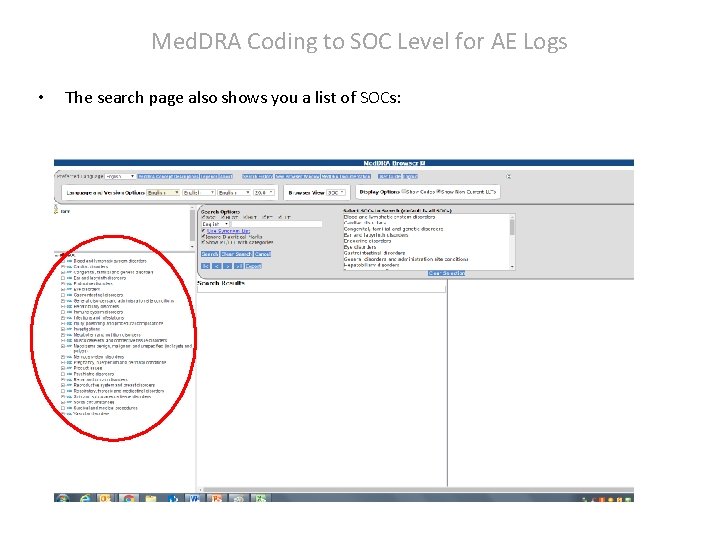Click the SOC icon beside Gastrointestinal disorders in tree
Viewport: 720px width, 540px height.
[x=69, y=295]
